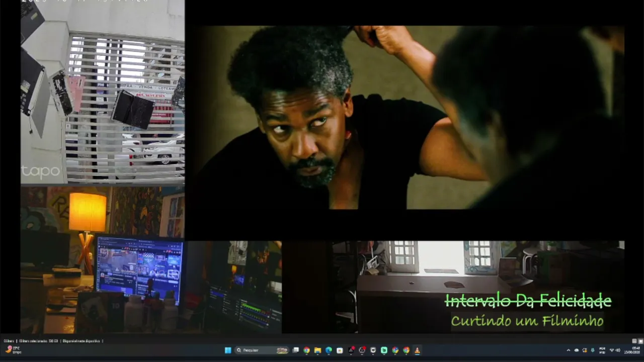Image resolution: width=644 pixels, height=362 pixels.
Task: Open the white round app taskbar icon
Action: click(x=373, y=350)
